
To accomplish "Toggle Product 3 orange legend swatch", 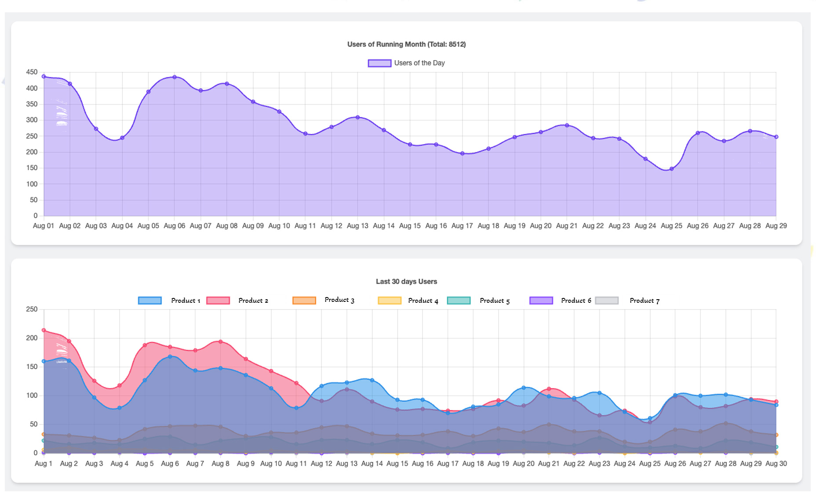I will (304, 301).
